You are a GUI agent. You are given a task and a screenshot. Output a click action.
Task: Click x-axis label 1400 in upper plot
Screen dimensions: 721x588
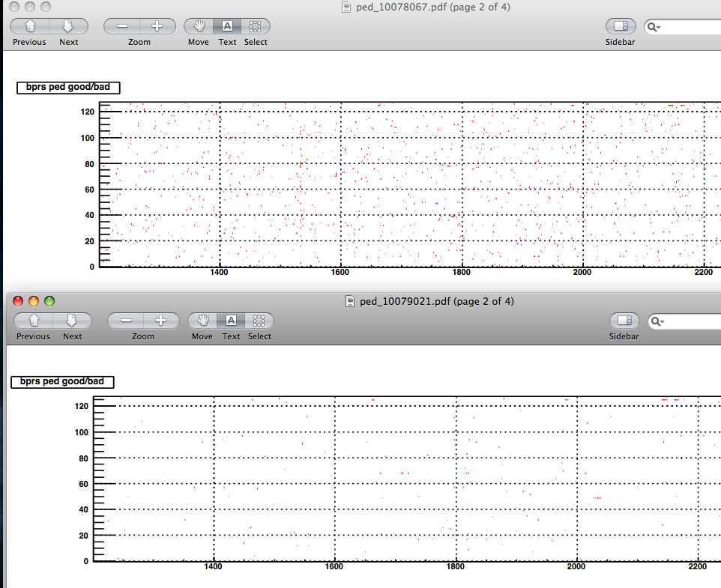tap(219, 272)
